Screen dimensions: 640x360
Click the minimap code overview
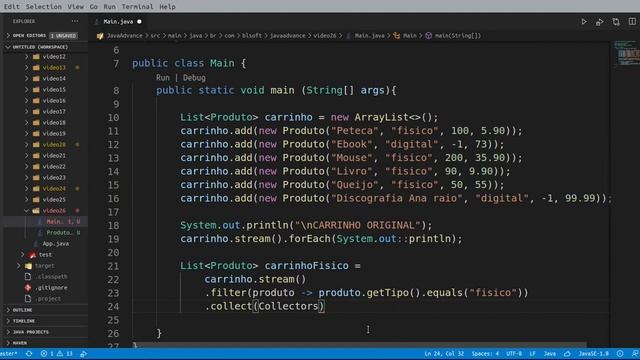pos(627,53)
